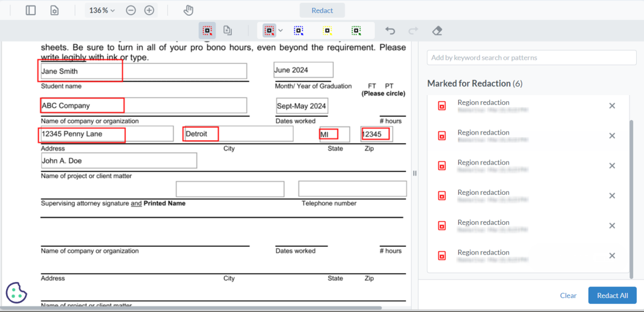Click the zoom out minus icon

(x=130, y=11)
